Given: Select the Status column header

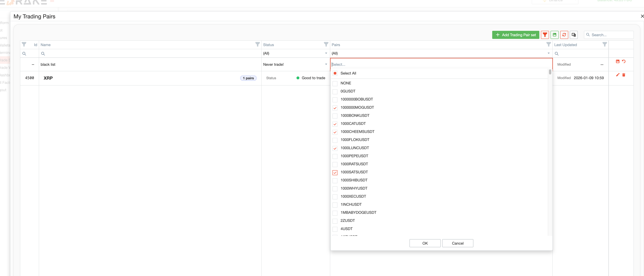Looking at the screenshot, I should click(269, 45).
